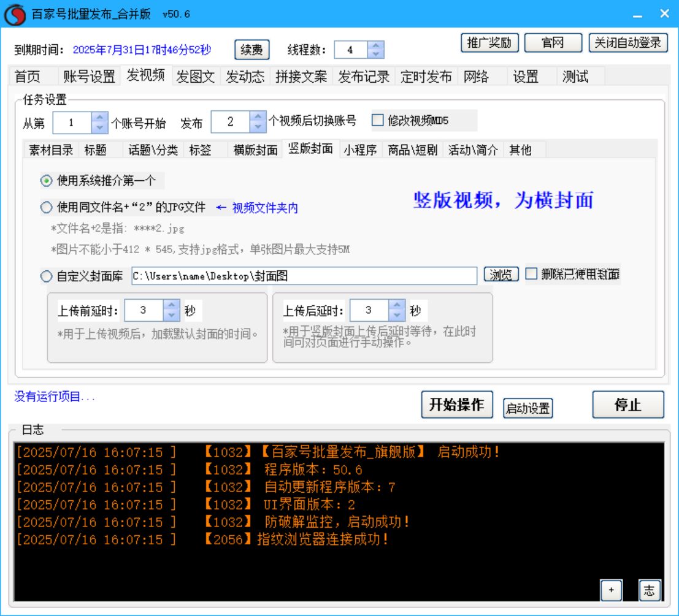This screenshot has width=679, height=616.
Task: Click the 上传前延时 value field
Action: (144, 310)
